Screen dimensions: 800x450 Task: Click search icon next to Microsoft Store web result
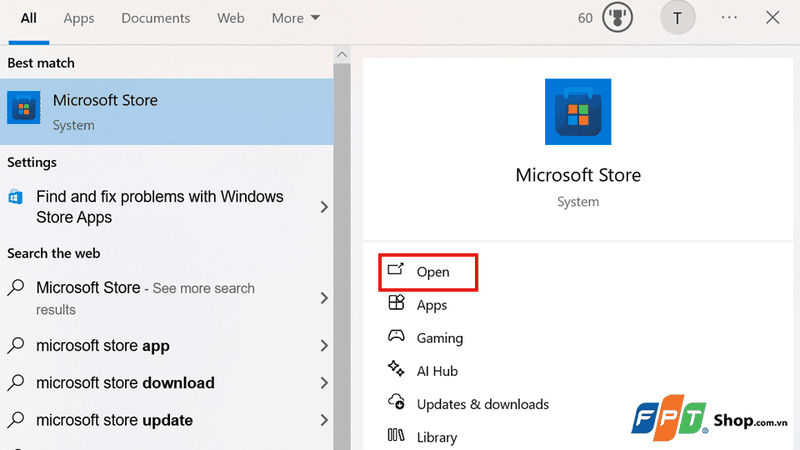pos(16,288)
